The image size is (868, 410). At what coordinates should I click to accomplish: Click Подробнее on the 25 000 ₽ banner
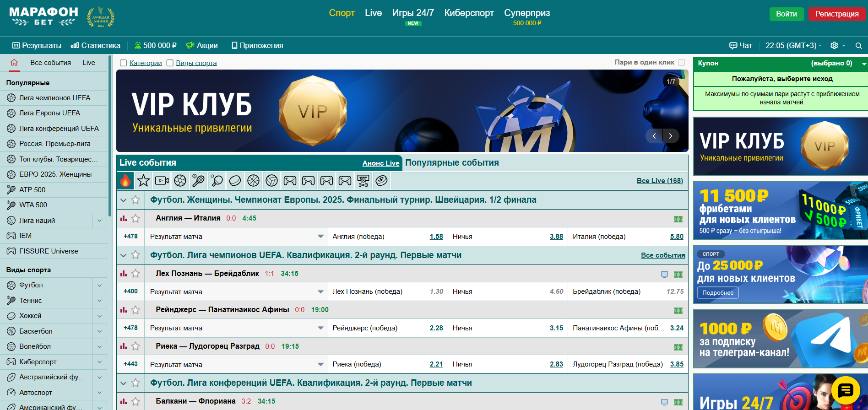718,293
